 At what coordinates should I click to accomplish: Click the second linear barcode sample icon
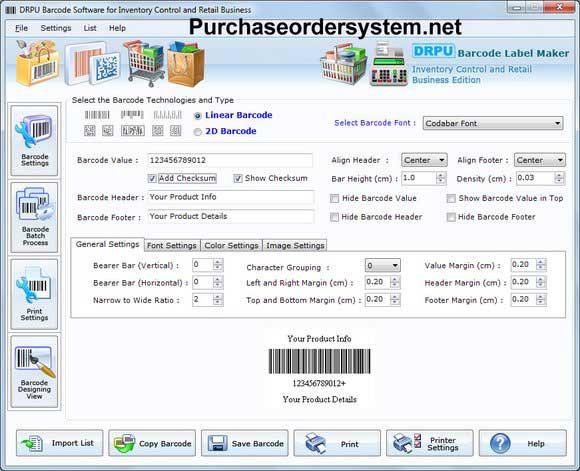(132, 115)
